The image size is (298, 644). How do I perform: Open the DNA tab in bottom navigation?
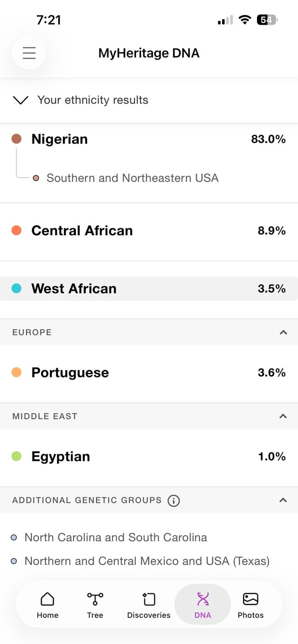click(x=202, y=603)
